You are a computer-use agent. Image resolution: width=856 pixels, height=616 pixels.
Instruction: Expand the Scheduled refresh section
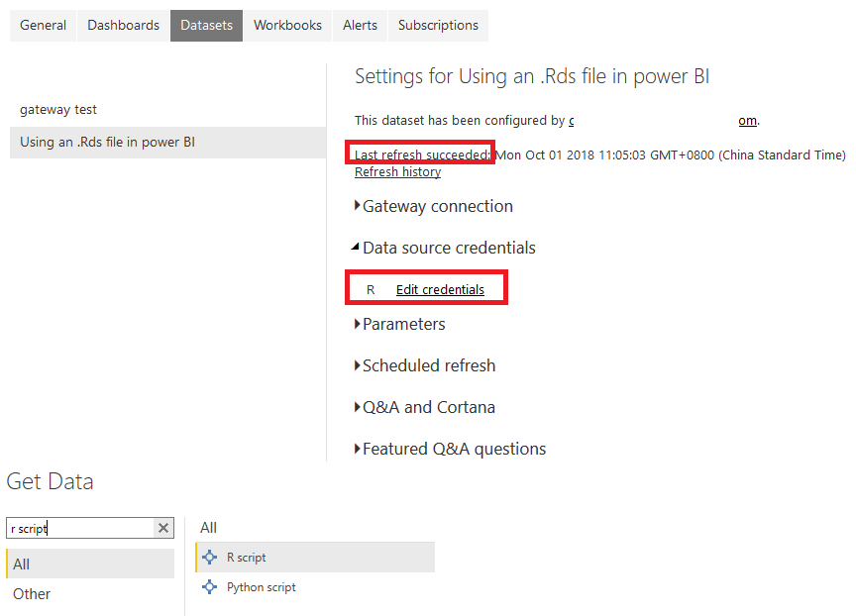point(425,365)
